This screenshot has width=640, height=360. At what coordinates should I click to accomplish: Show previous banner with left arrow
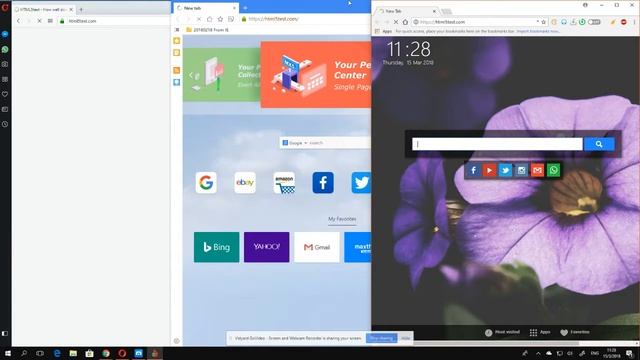click(x=191, y=75)
